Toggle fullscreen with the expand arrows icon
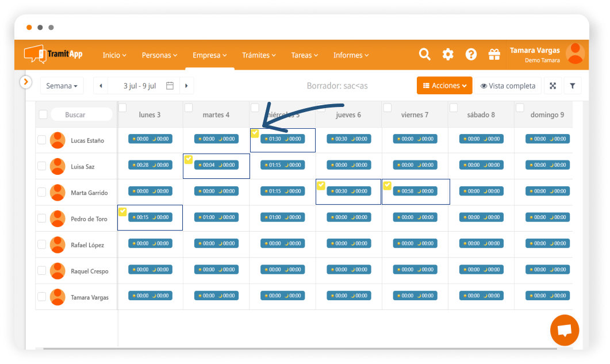610x364 pixels. [553, 86]
